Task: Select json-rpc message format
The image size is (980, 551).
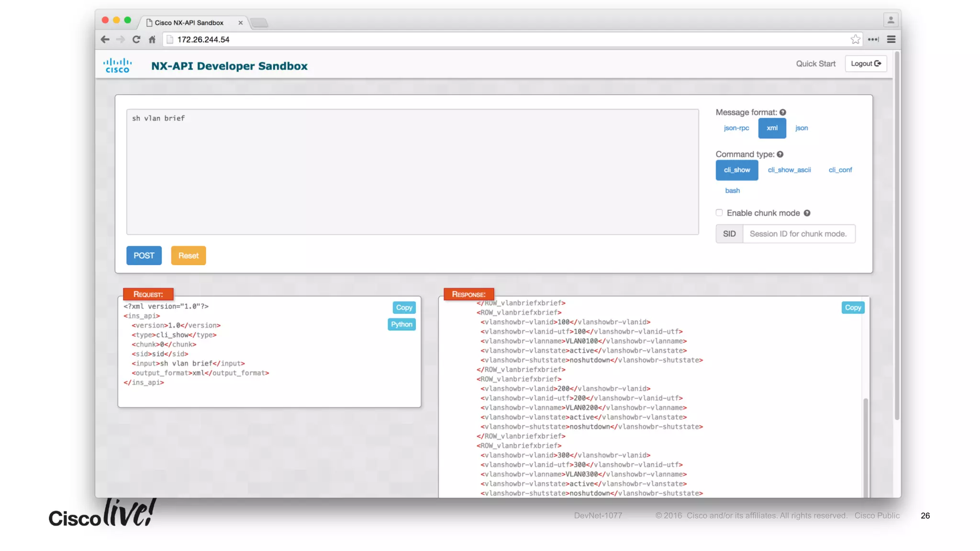Action: [x=736, y=128]
